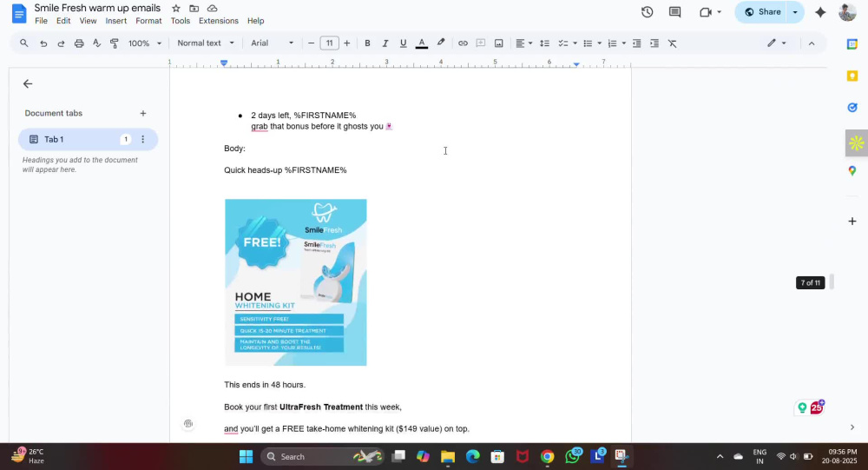Click the Windows Start button
This screenshot has height=470, width=868.
[246, 456]
